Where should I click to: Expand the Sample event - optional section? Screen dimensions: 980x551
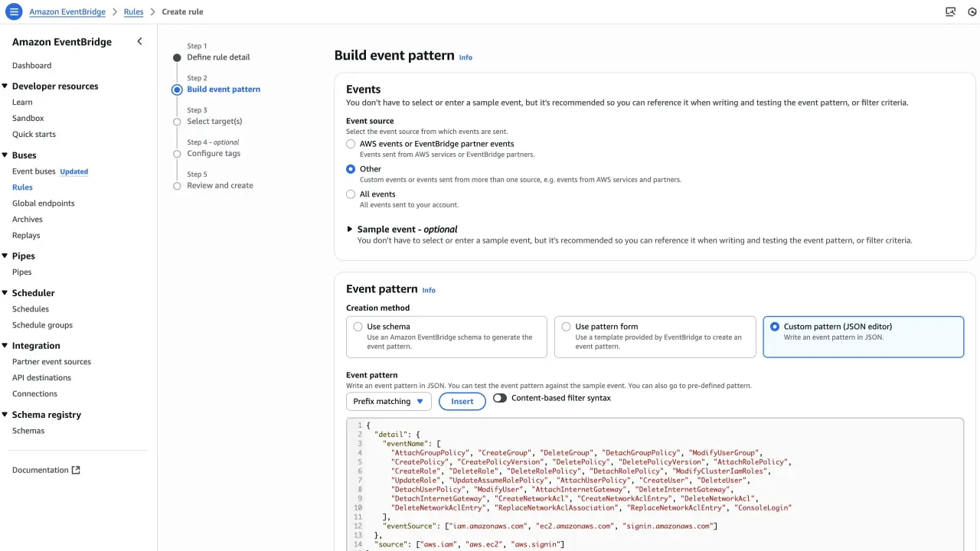click(x=350, y=230)
